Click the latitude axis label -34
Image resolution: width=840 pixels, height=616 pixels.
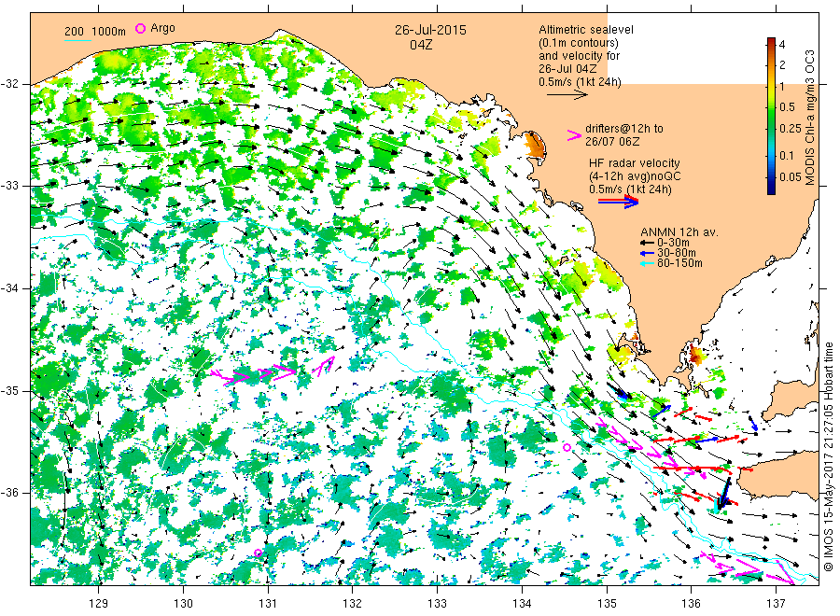click(9, 288)
